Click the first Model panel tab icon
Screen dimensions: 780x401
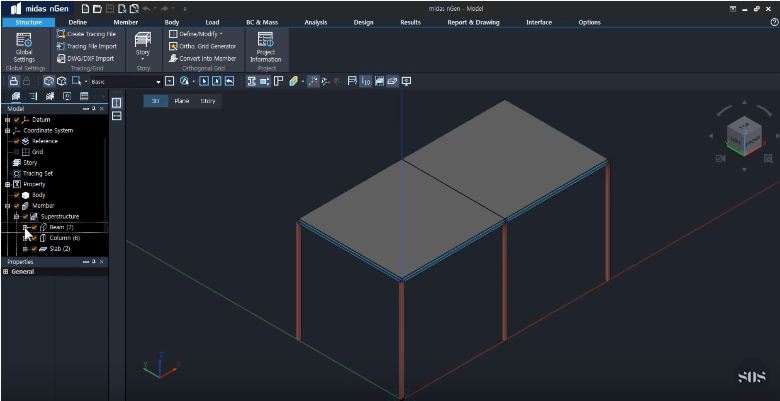coord(16,97)
